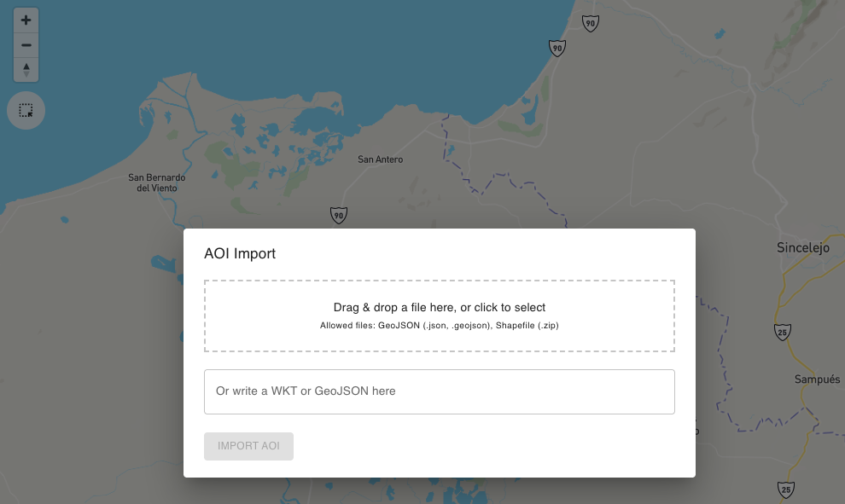Click Route 25 shield below Sincelejo
Screen dimensions: 845x504
[784, 331]
